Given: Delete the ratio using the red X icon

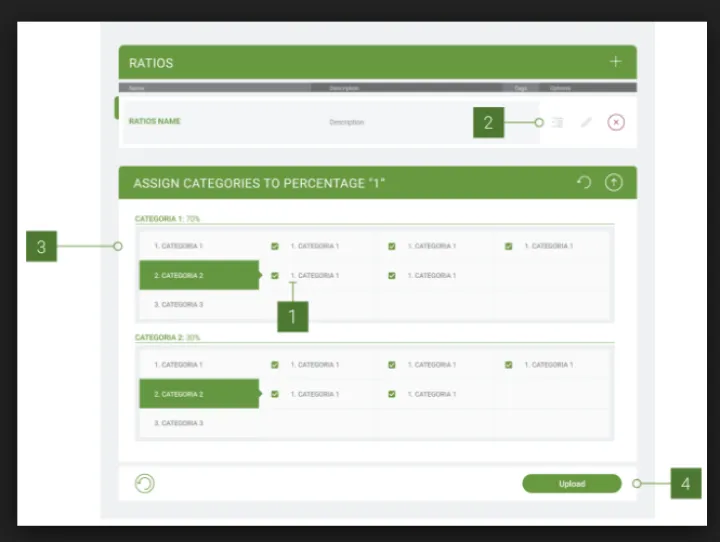Looking at the screenshot, I should coord(616,122).
